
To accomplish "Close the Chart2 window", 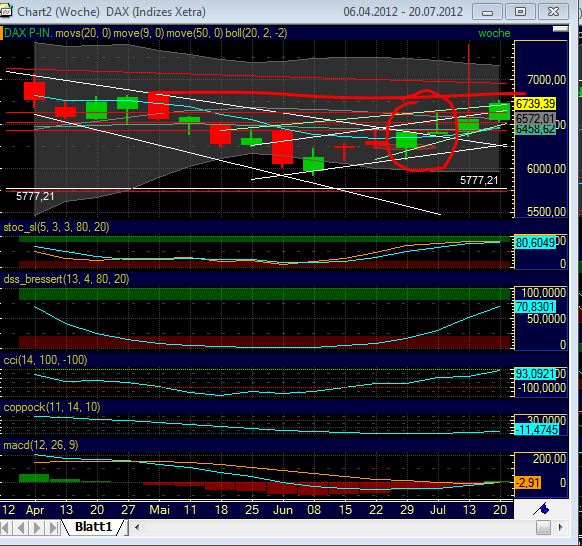I will click(553, 12).
